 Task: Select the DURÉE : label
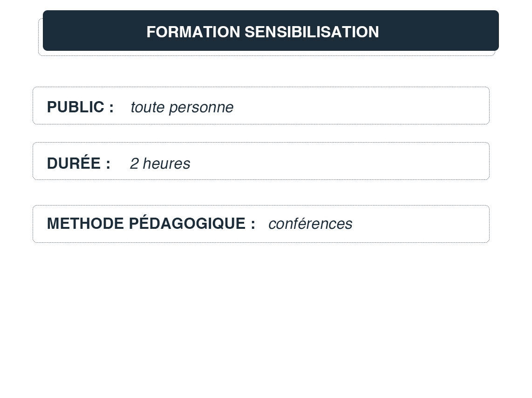point(78,164)
